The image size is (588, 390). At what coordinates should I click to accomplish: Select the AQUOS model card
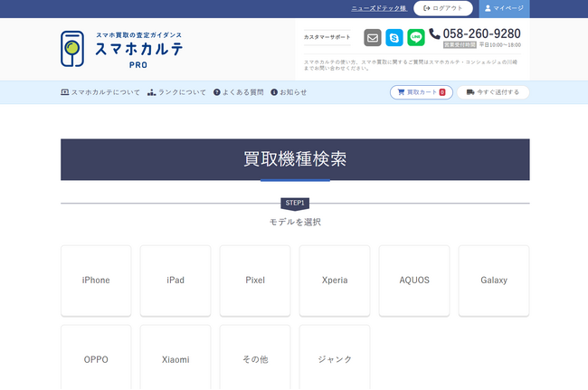coord(414,281)
